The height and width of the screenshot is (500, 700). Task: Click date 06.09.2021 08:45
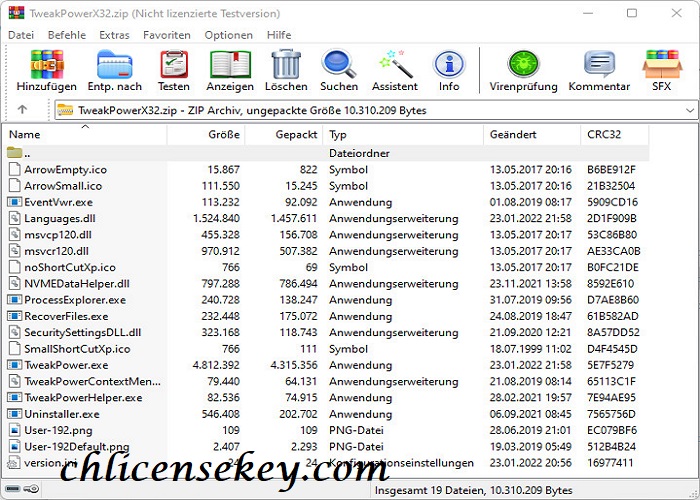point(531,414)
